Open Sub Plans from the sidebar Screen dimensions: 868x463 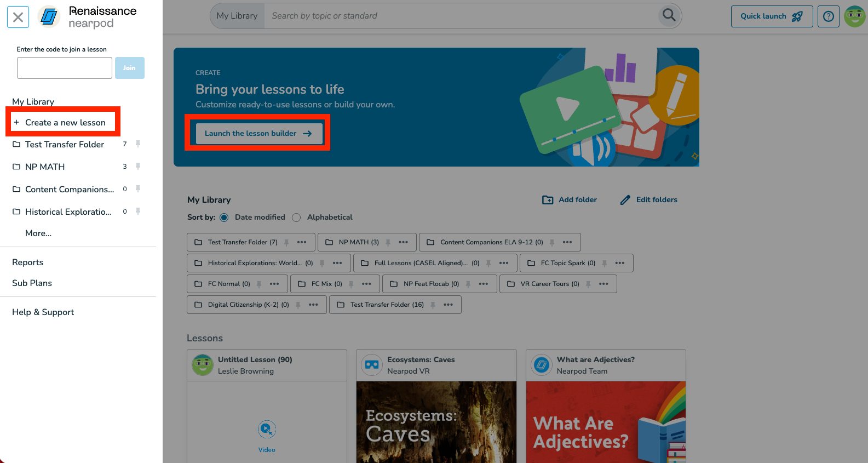[32, 283]
